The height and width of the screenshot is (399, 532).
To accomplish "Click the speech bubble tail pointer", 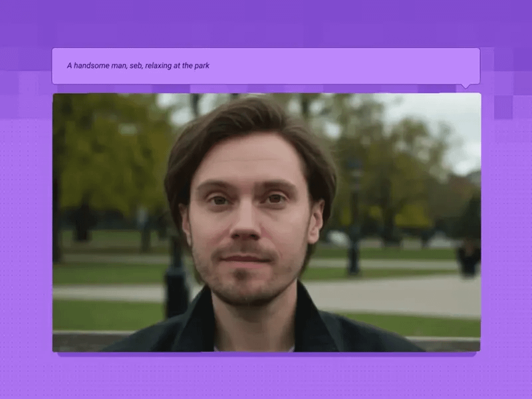I will click(x=467, y=84).
